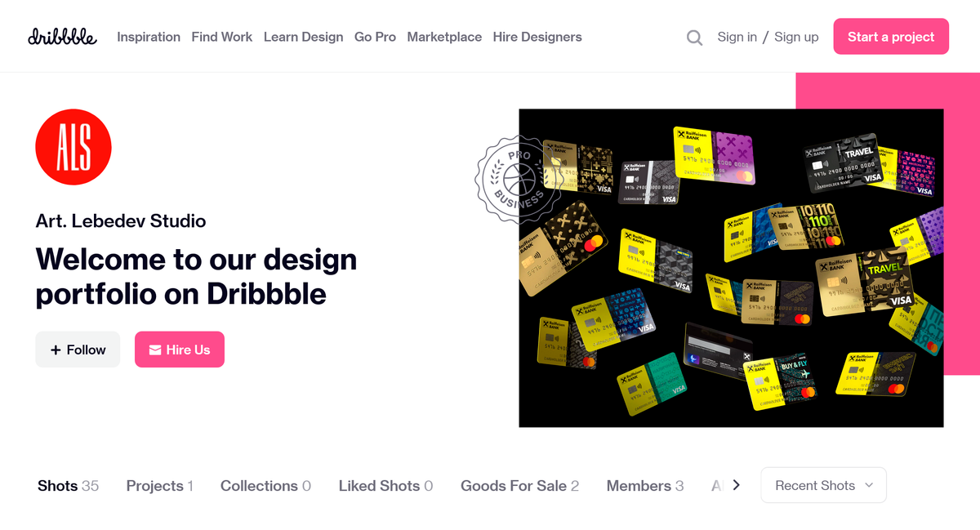Click the plus icon on Follow

pos(56,350)
